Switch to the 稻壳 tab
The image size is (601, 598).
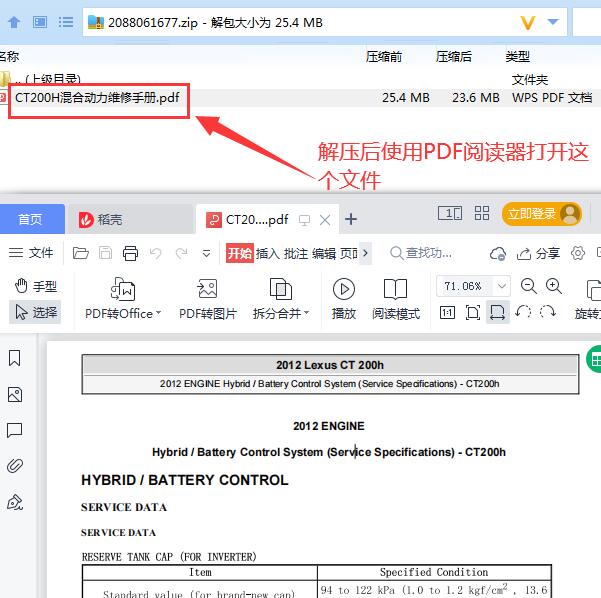129,219
